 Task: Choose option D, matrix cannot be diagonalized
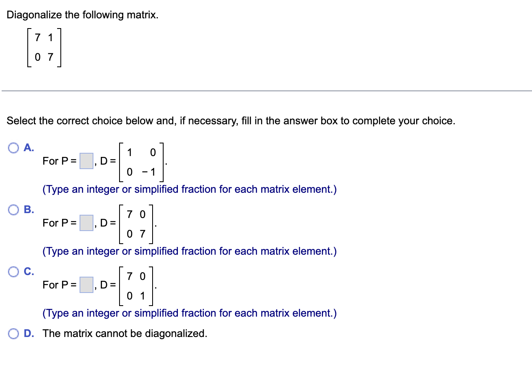(13, 333)
